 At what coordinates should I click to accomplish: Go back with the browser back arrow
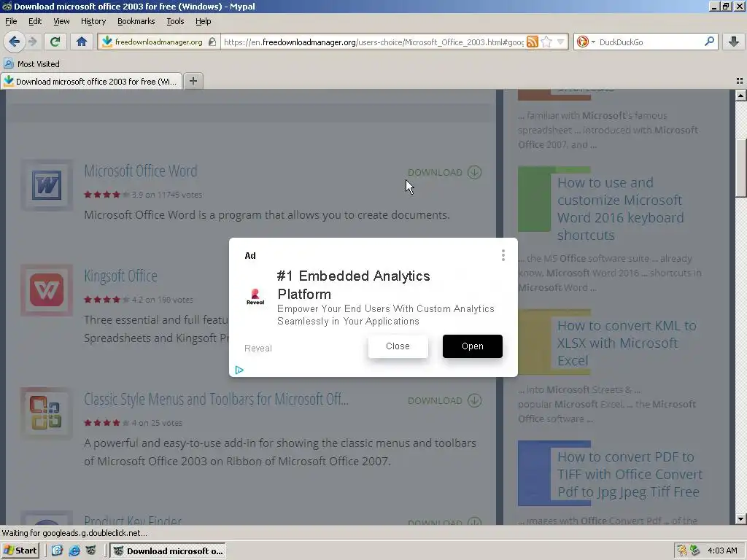pyautogui.click(x=15, y=42)
